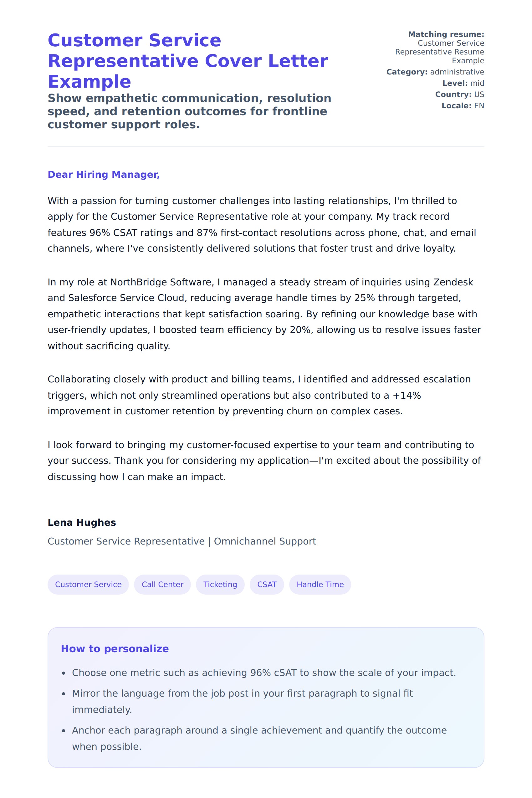Viewport: 532px width, 798px height.
Task: Click the Category "administrative" value
Action: tap(457, 72)
